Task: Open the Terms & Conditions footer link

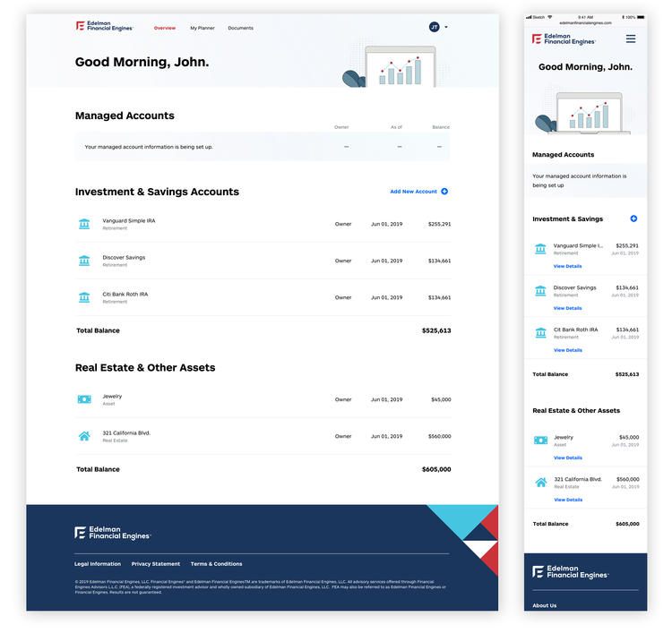Action: (x=217, y=564)
